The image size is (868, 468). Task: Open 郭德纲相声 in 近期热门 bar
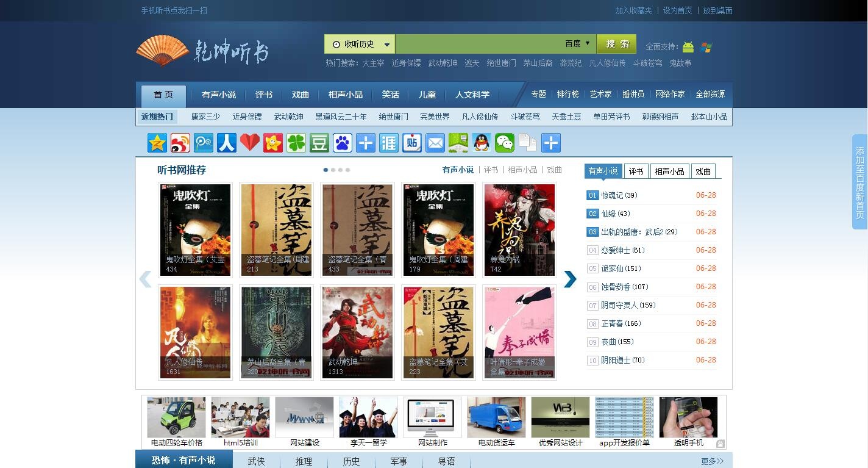660,117
